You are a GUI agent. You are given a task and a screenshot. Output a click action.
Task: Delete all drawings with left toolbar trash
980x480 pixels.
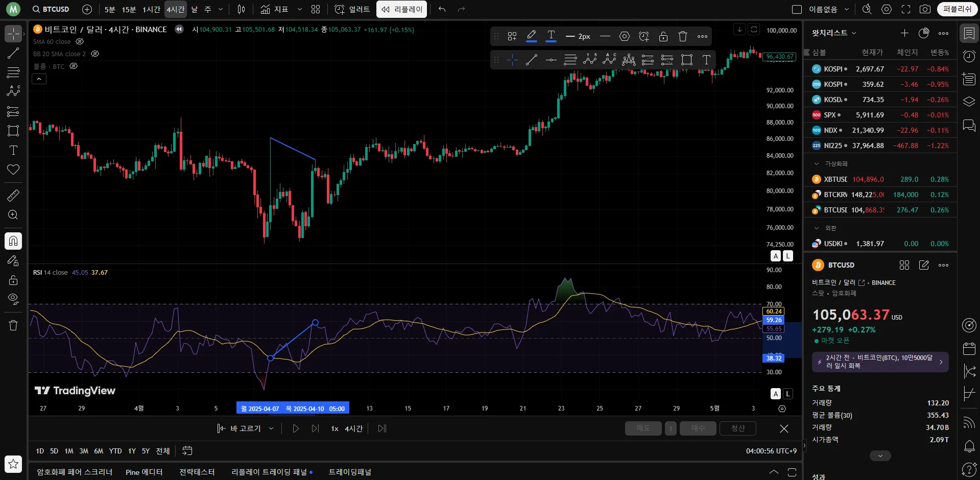pyautogui.click(x=13, y=325)
